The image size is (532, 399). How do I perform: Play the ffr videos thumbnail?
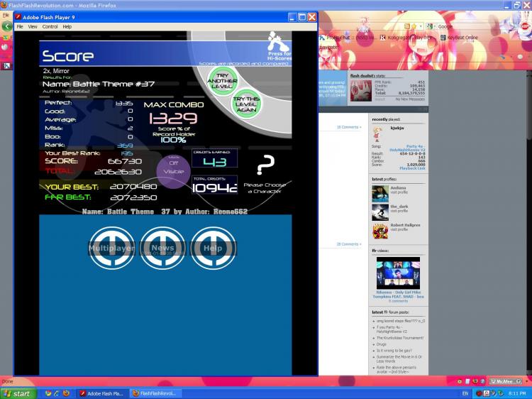click(x=399, y=273)
